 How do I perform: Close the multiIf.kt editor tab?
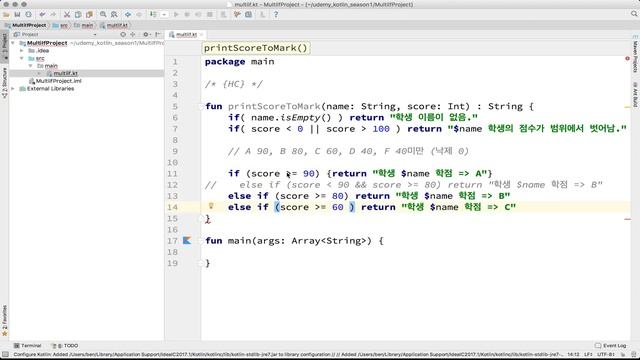click(x=201, y=35)
